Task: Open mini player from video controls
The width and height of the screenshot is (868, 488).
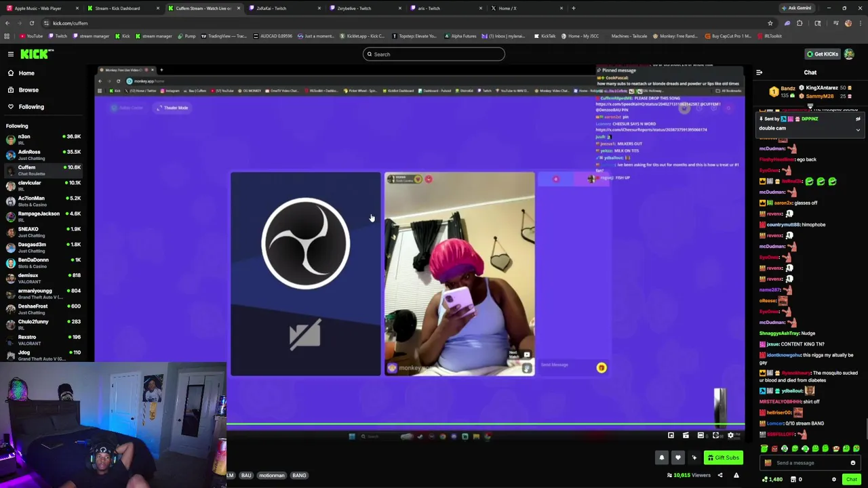Action: coord(671,436)
